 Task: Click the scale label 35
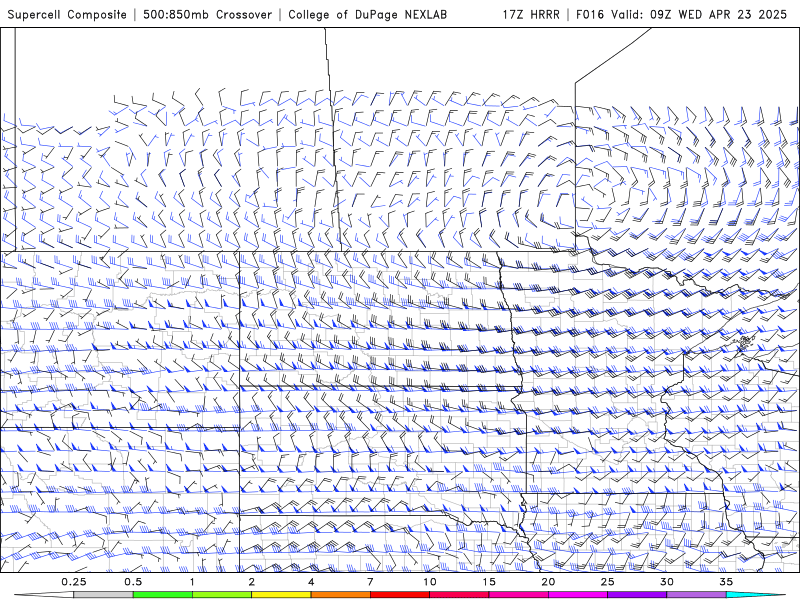click(726, 582)
